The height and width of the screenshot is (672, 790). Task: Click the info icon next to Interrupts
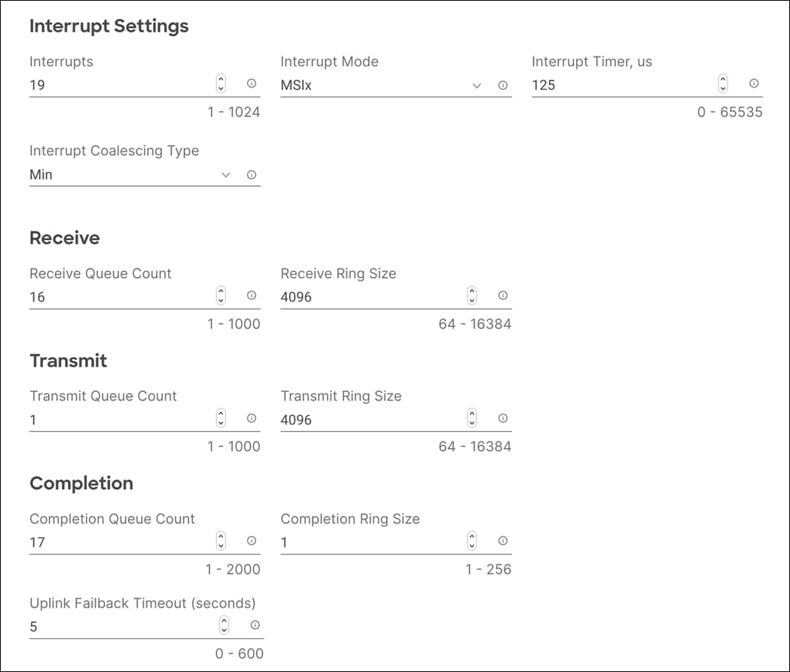coord(252,84)
